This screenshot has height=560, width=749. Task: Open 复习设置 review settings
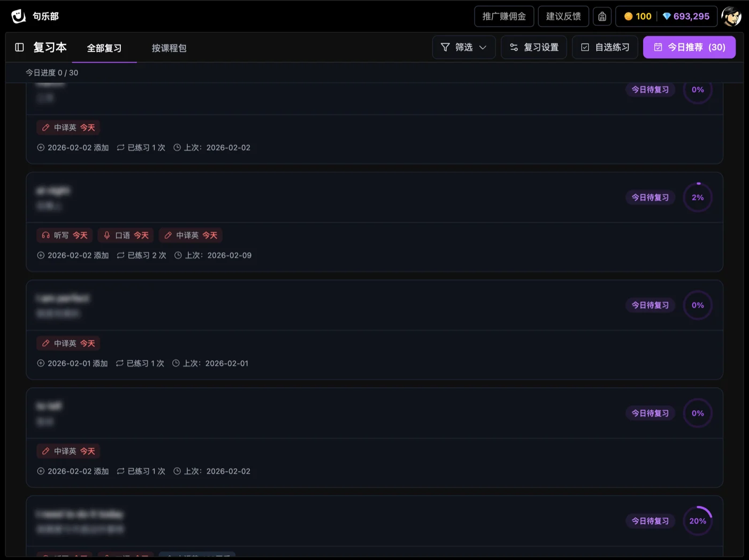pyautogui.click(x=533, y=48)
